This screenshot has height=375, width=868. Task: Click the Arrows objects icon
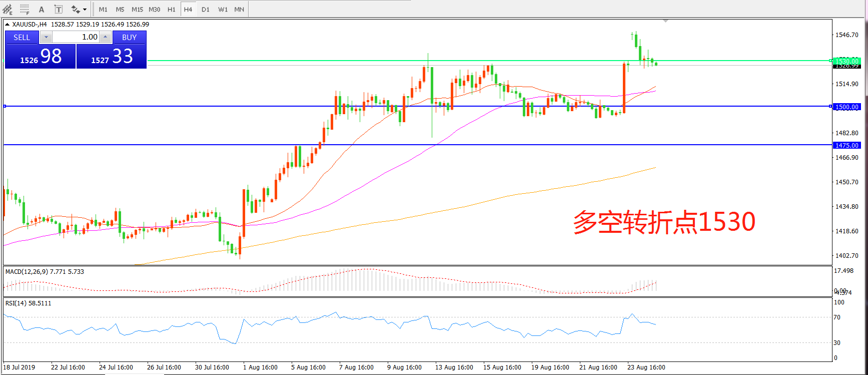[76, 9]
